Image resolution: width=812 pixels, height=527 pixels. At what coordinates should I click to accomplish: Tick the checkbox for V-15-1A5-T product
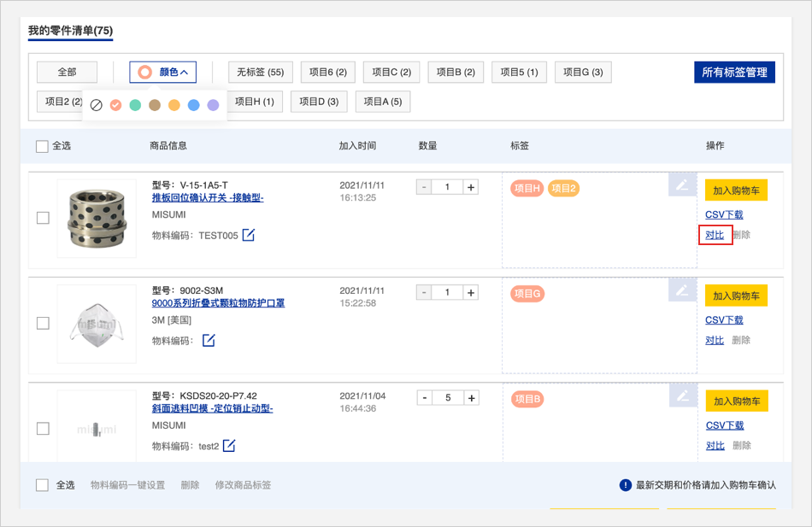point(43,218)
